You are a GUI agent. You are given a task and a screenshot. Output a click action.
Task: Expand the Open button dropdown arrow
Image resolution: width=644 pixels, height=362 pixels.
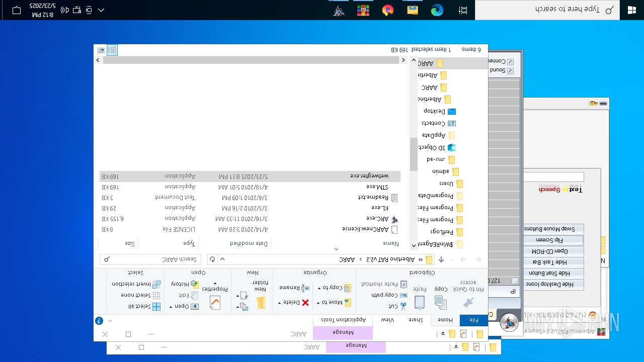(x=171, y=306)
